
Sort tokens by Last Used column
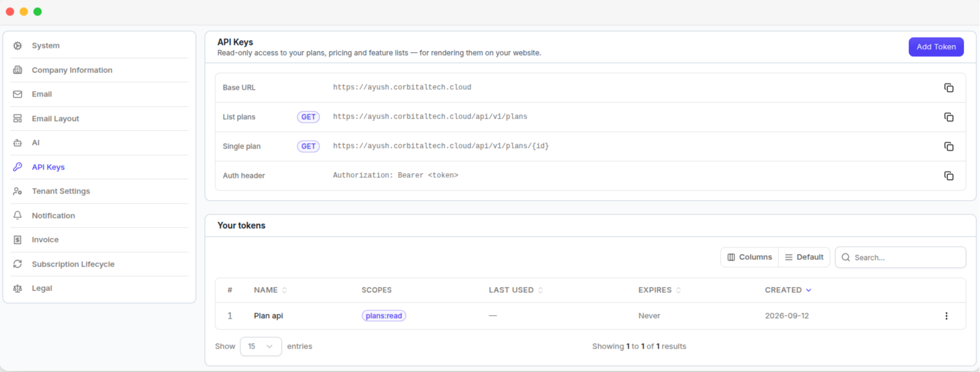(540, 290)
